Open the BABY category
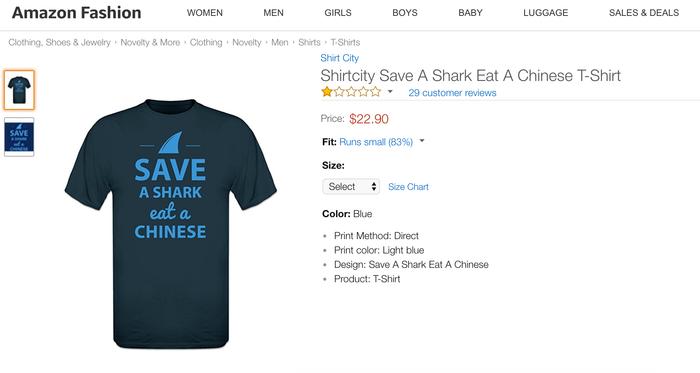The width and height of the screenshot is (700, 373). tap(470, 13)
